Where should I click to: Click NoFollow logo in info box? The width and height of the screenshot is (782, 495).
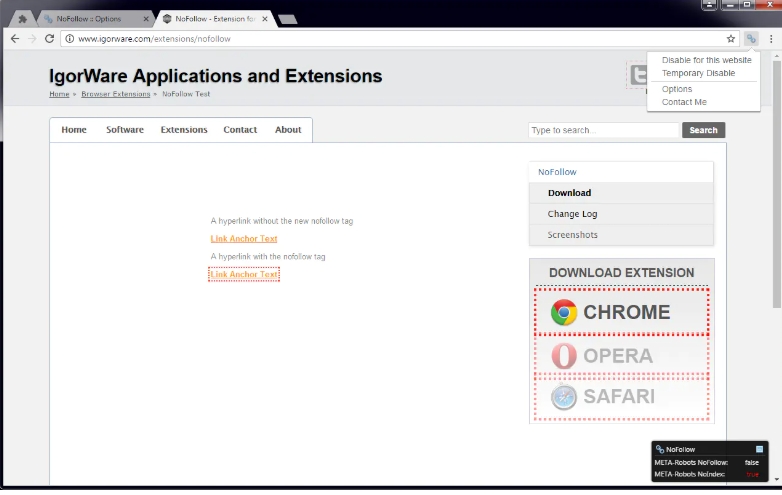click(660, 449)
